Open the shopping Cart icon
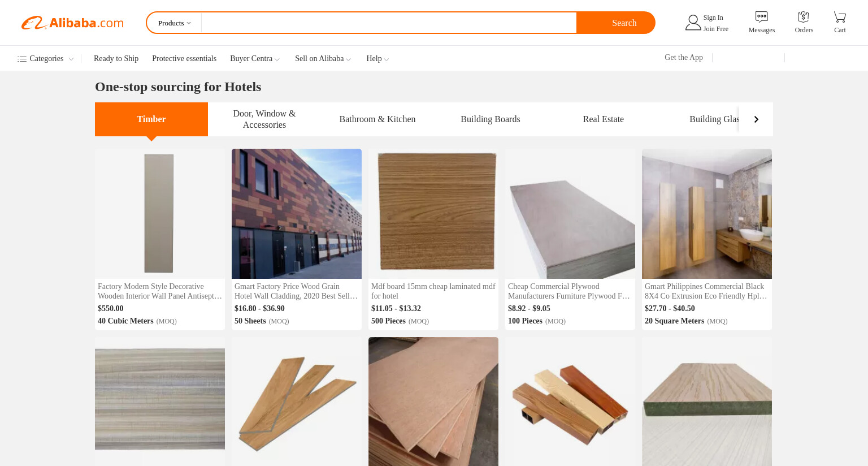 (x=840, y=17)
